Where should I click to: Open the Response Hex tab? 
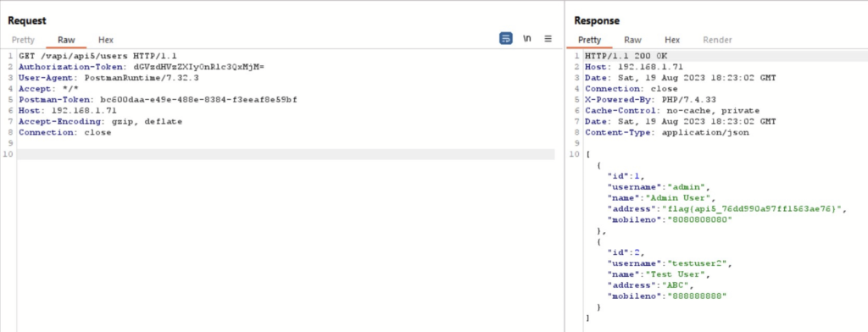[672, 40]
